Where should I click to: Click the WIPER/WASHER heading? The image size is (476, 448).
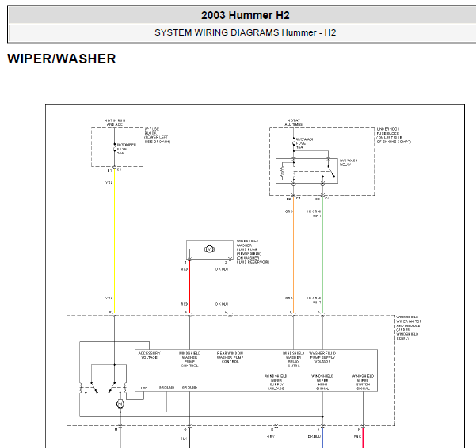[x=62, y=59]
